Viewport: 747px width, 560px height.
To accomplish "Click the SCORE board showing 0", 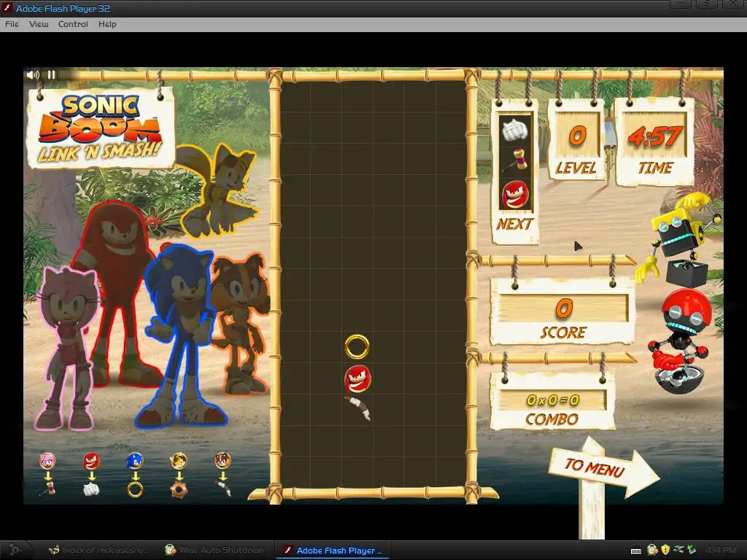I will pos(563,312).
